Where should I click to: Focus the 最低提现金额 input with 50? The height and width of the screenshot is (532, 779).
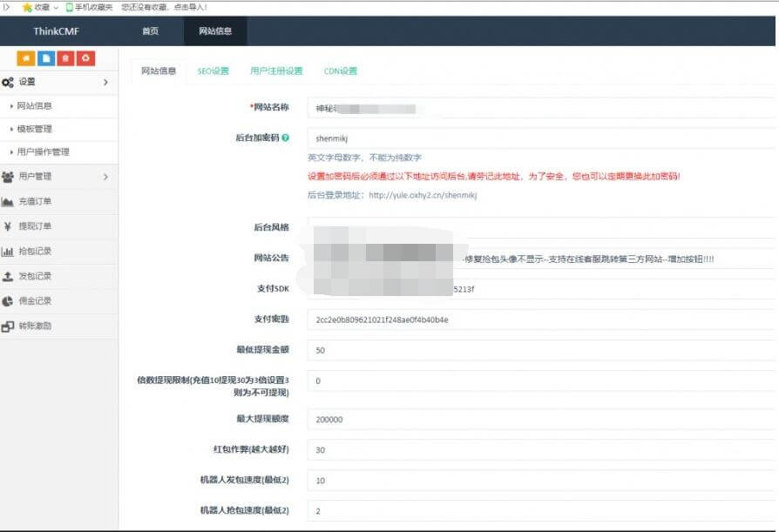tap(541, 350)
